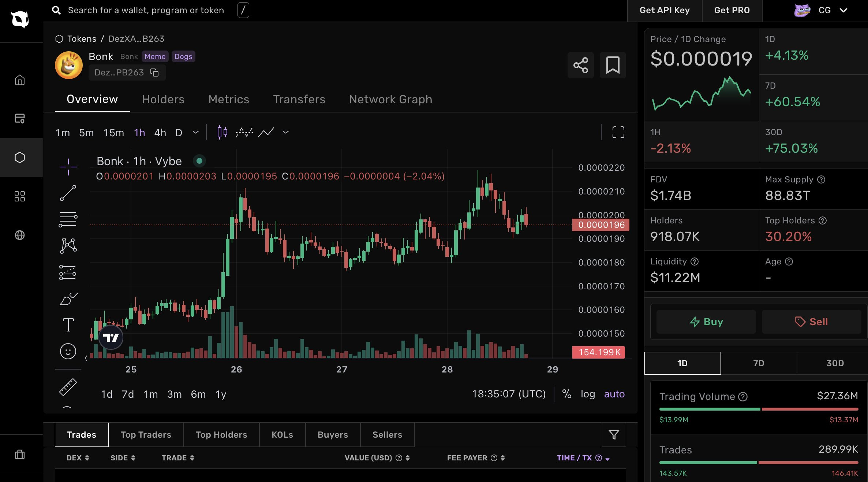Select the text annotation tool
The image size is (868, 482).
point(68,325)
